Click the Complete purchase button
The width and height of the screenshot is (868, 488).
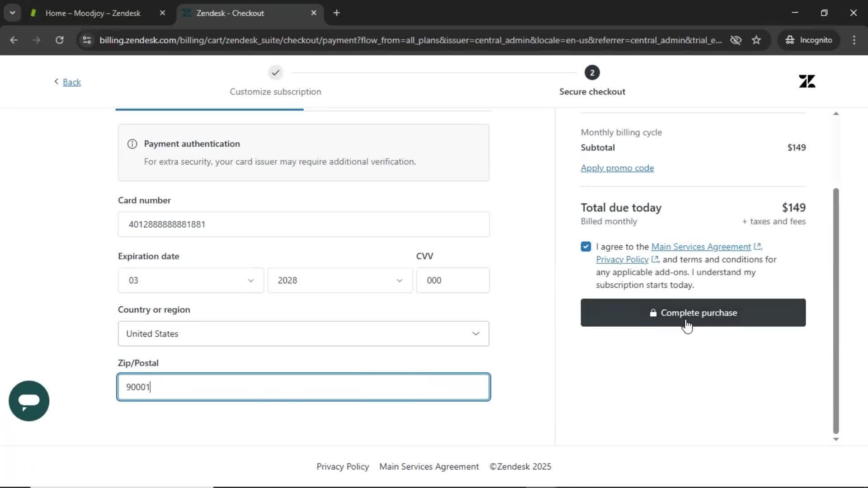[x=693, y=313]
